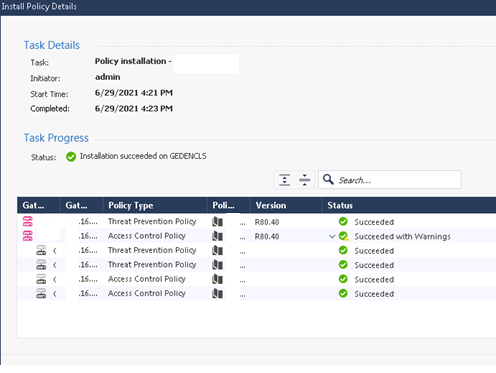Select the last Access Control Policy row
The width and height of the screenshot is (496, 373).
(x=257, y=293)
